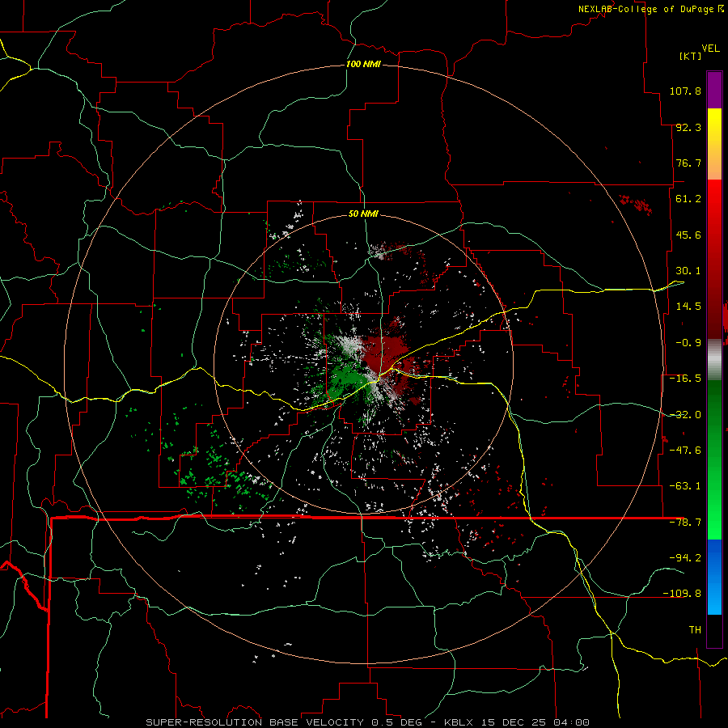Click the 100 NMI range ring label
This screenshot has height=728, width=728.
(x=363, y=64)
